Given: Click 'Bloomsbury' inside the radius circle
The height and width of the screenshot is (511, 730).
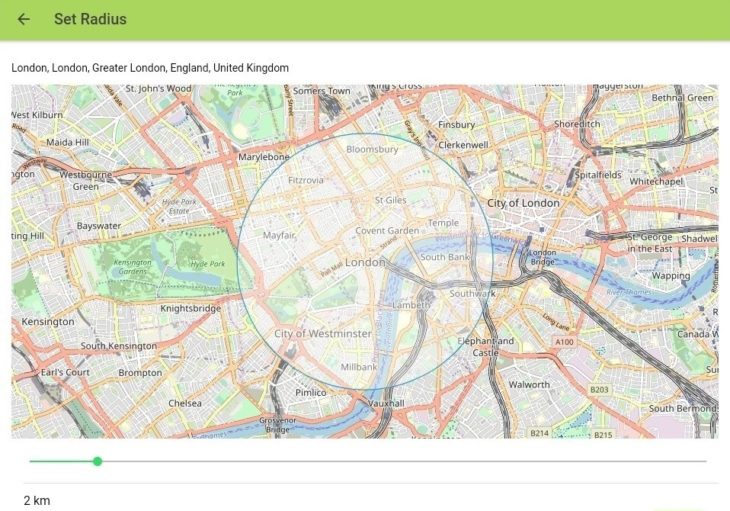Looking at the screenshot, I should tap(371, 149).
